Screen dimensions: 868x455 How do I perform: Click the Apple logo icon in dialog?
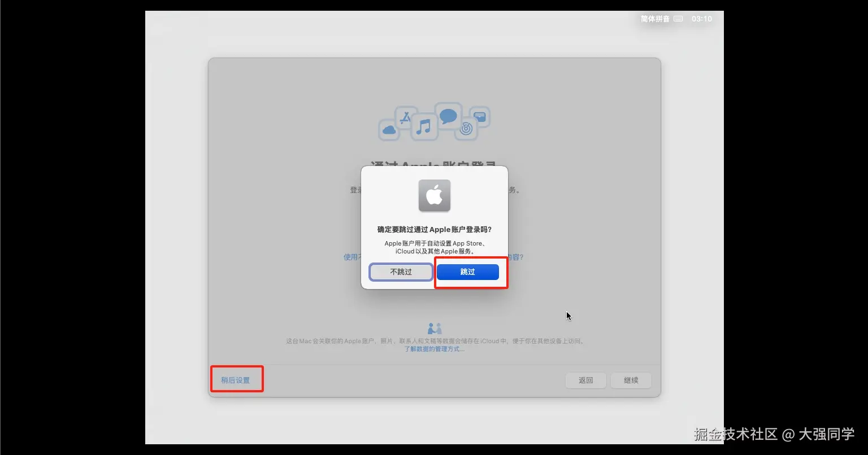435,196
